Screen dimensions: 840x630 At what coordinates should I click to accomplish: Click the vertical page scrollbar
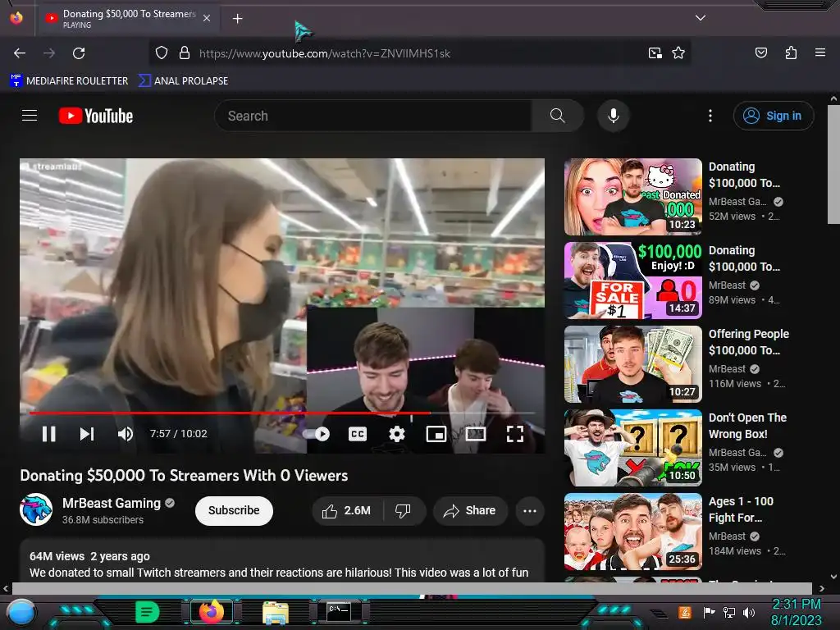coord(833,164)
